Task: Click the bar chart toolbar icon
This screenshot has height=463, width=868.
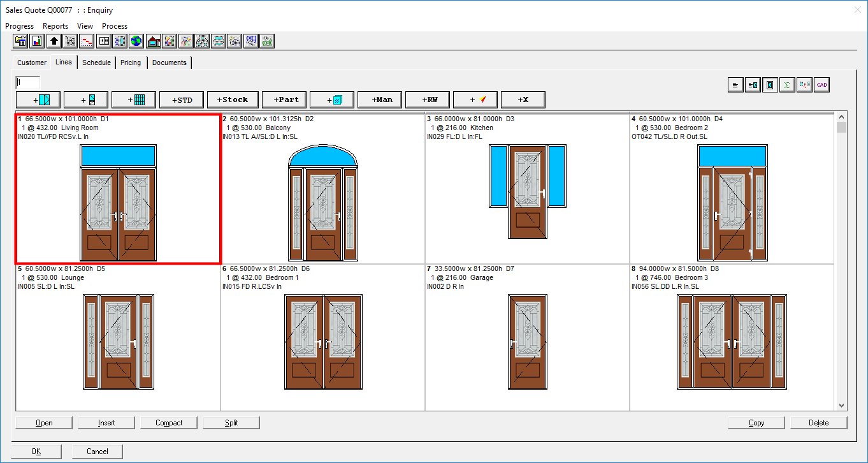Action: tap(38, 41)
